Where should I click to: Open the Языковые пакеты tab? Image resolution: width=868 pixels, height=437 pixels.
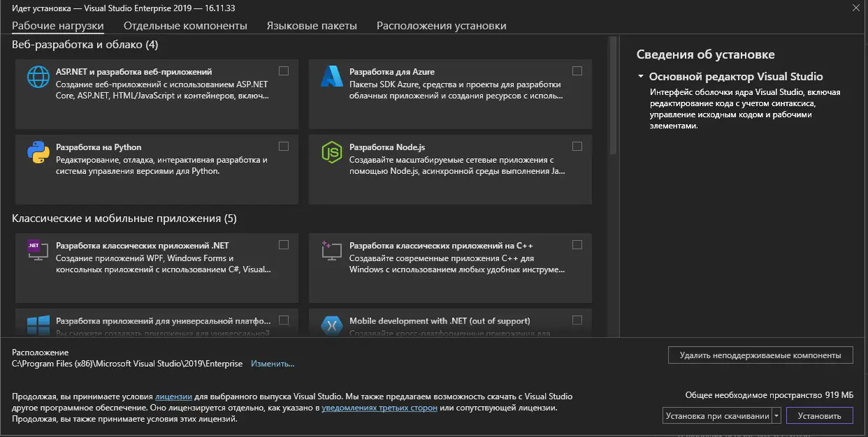pyautogui.click(x=310, y=24)
